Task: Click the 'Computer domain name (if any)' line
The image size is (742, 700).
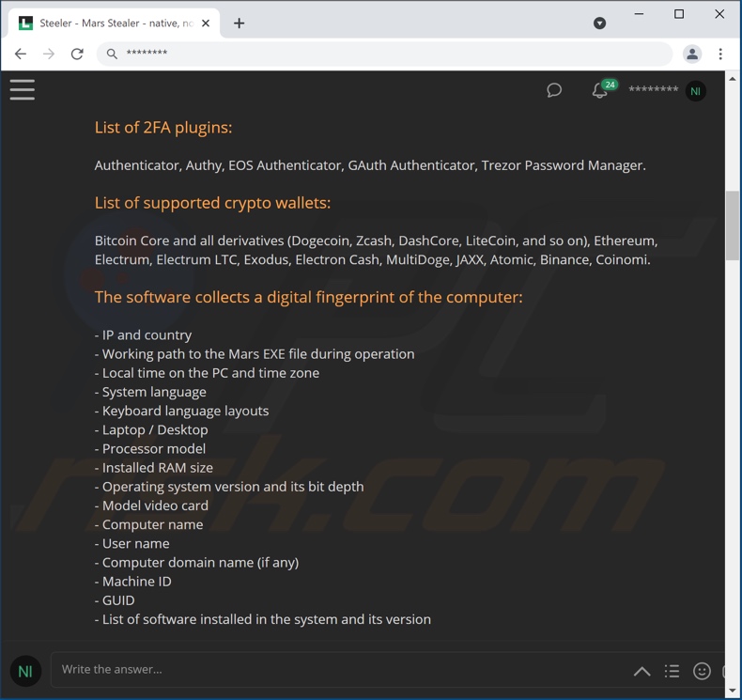Action: [x=197, y=563]
